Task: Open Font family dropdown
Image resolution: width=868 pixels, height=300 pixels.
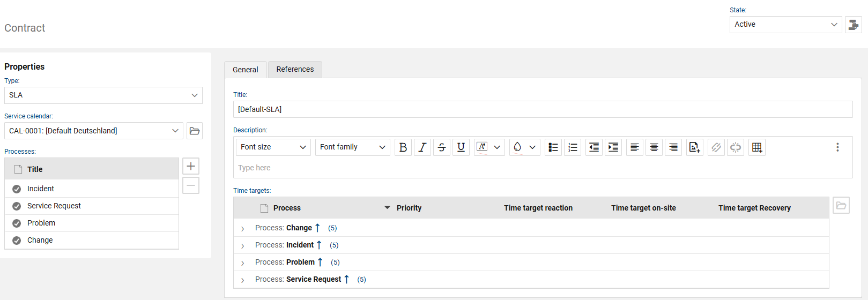Action: click(x=353, y=147)
